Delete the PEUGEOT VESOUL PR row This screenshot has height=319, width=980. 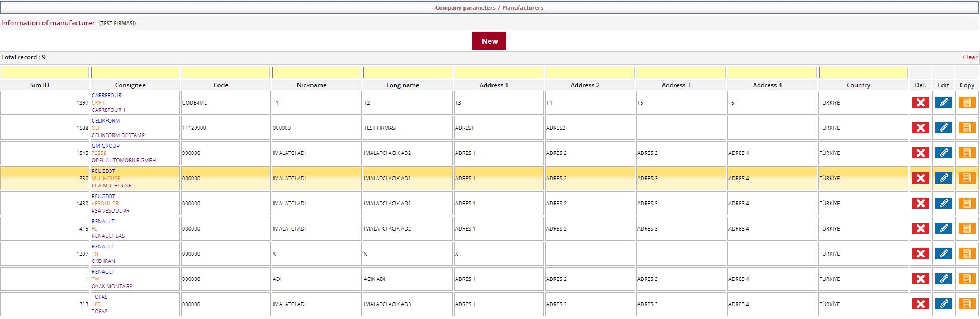click(x=920, y=203)
